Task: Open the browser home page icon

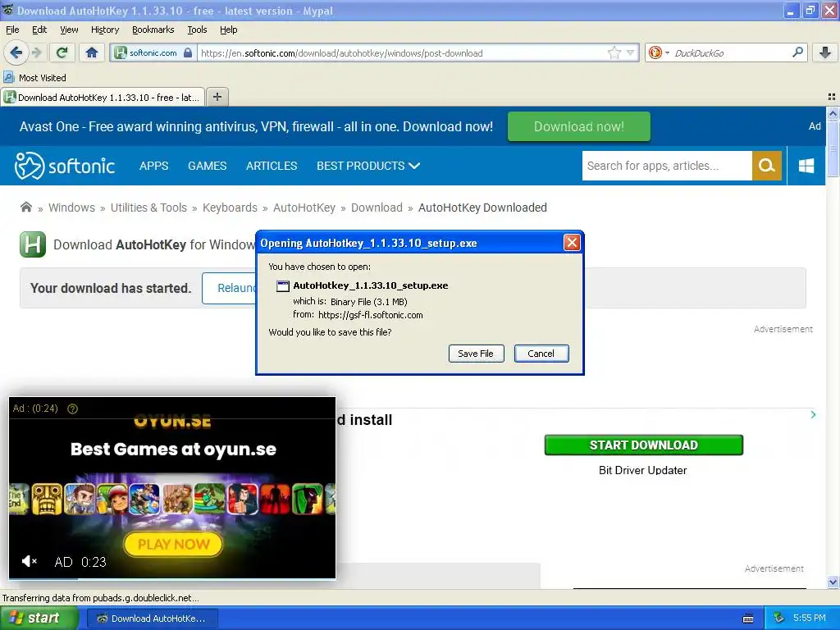Action: [92, 52]
